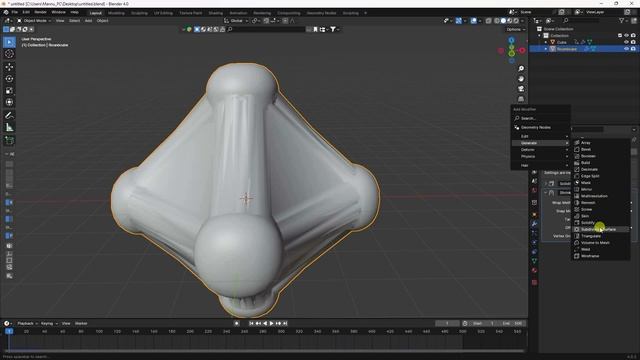Image resolution: width=640 pixels, height=360 pixels.
Task: Open the viewport Add menu
Action: (88, 20)
